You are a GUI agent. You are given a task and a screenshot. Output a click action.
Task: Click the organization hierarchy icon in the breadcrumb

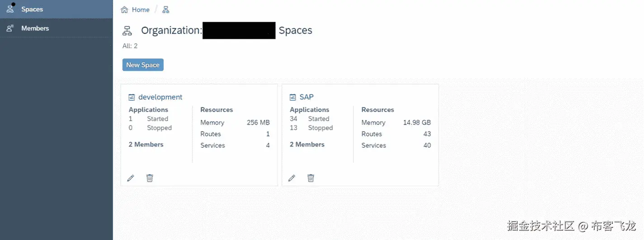pos(166,9)
